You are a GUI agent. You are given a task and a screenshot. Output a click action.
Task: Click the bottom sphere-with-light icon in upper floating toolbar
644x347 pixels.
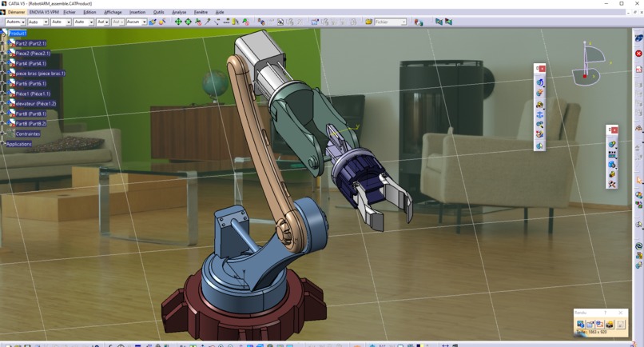coord(539,146)
